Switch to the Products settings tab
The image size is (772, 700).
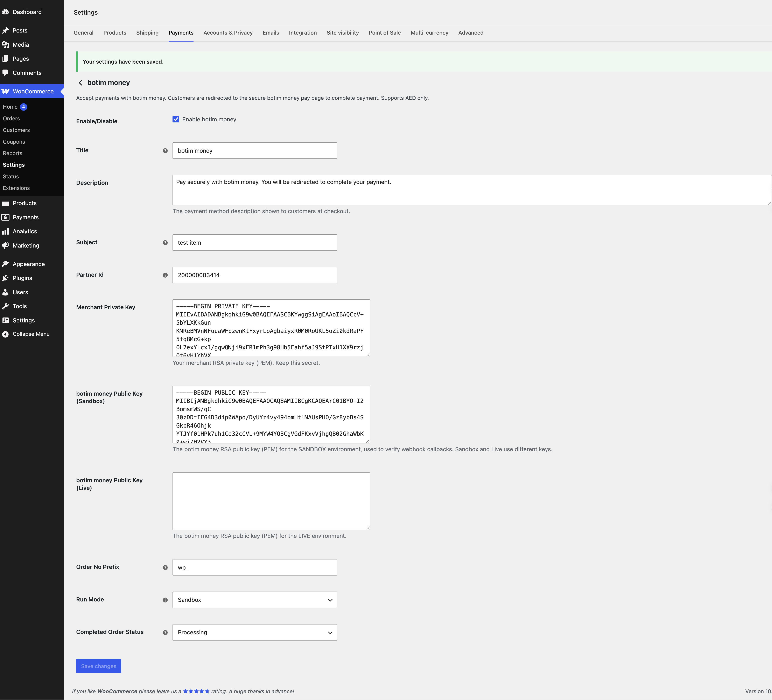coord(115,33)
